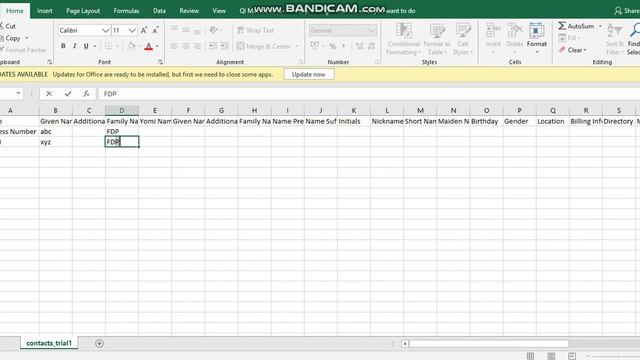
Task: Click the Font Color A icon
Action: (149, 46)
